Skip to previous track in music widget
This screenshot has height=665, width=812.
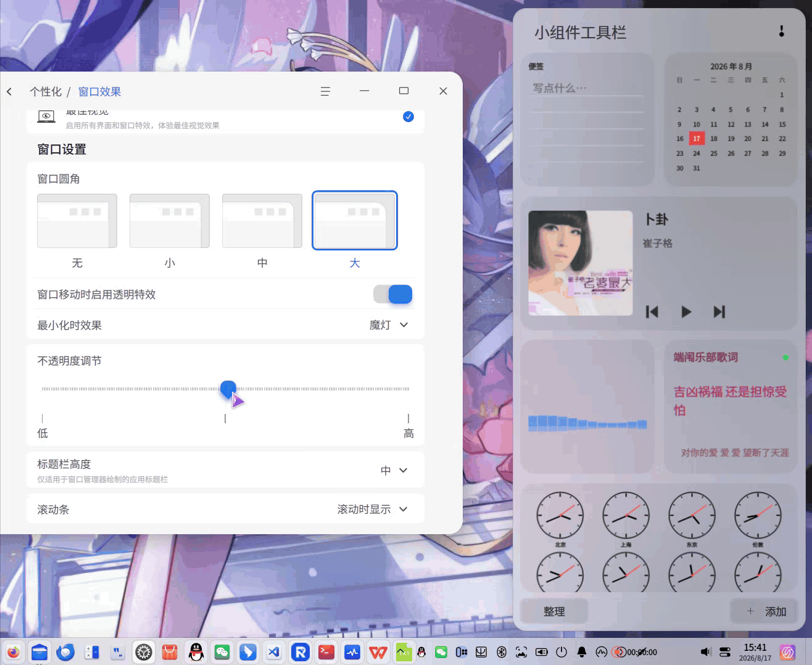coord(652,312)
